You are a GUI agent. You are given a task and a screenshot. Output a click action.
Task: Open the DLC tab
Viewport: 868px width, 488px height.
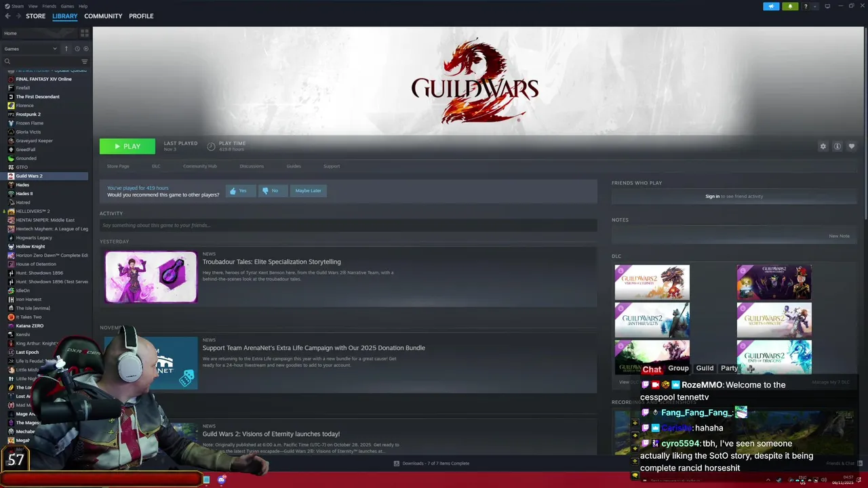coord(156,166)
